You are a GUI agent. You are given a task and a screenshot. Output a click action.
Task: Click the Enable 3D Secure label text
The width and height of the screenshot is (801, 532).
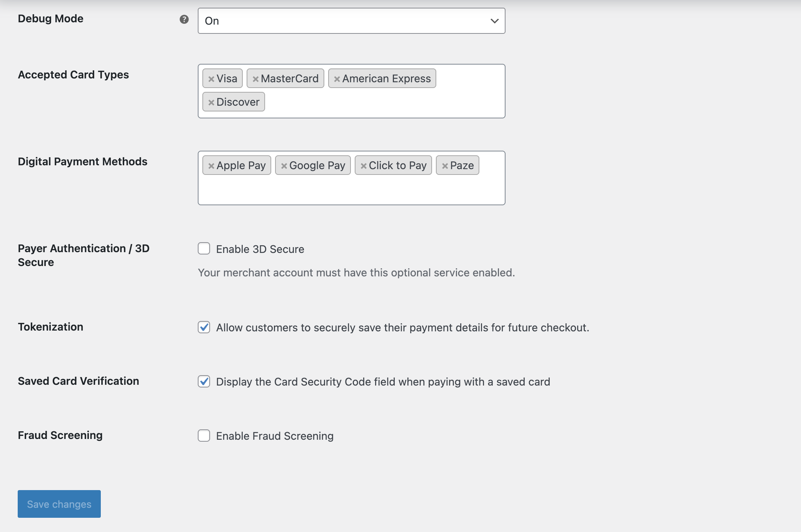(x=260, y=249)
